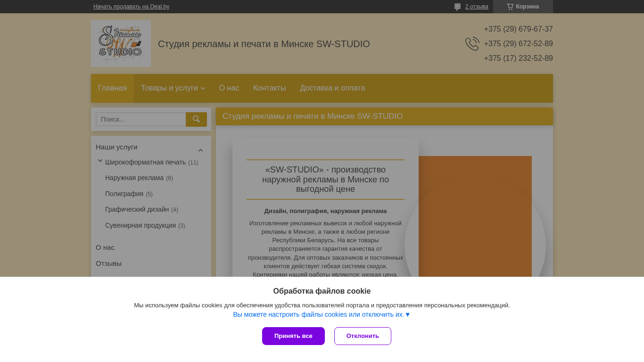Click the phone handset icon
The height and width of the screenshot is (362, 644).
coord(472,44)
